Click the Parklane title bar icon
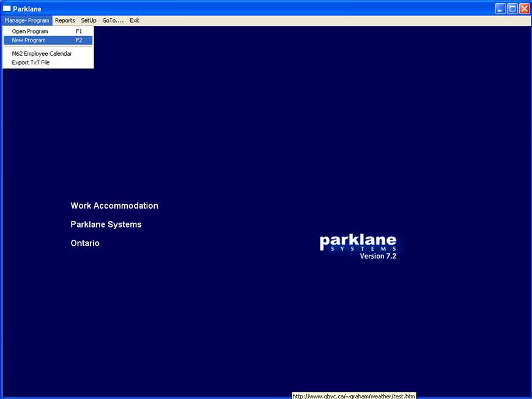The height and width of the screenshot is (399, 532). point(7,9)
